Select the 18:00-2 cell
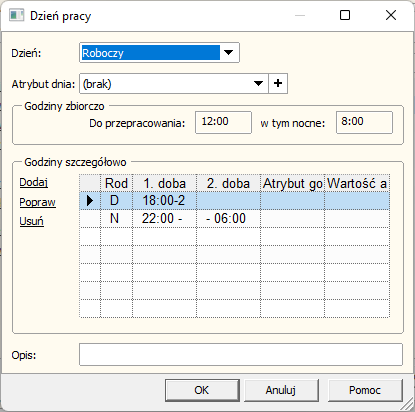The image size is (415, 412). coord(164,201)
